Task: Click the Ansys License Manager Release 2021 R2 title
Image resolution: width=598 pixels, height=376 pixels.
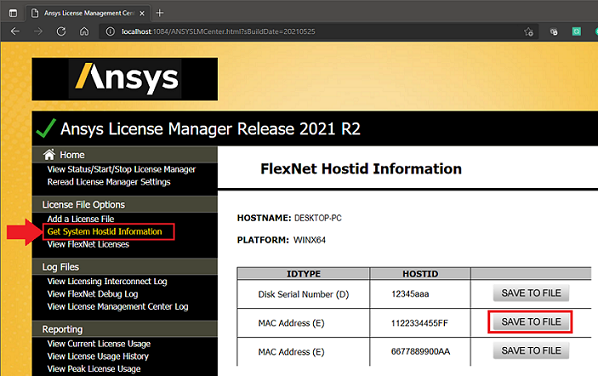Action: (x=210, y=129)
